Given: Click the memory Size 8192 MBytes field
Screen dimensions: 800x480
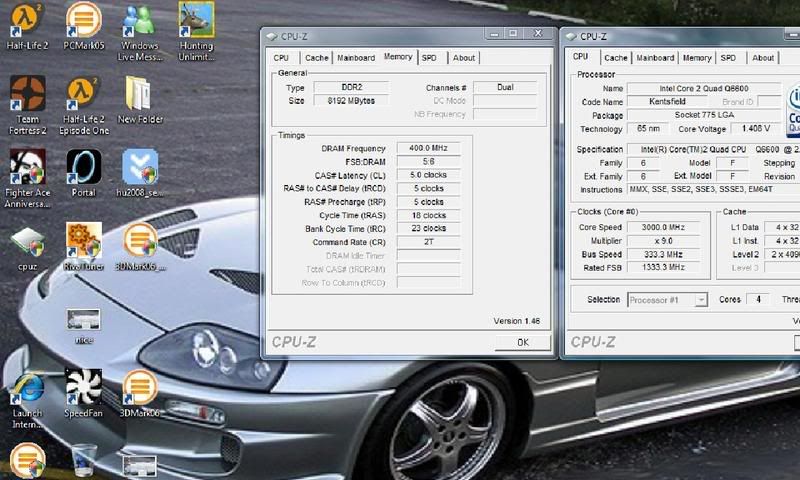Looking at the screenshot, I should pos(351,100).
